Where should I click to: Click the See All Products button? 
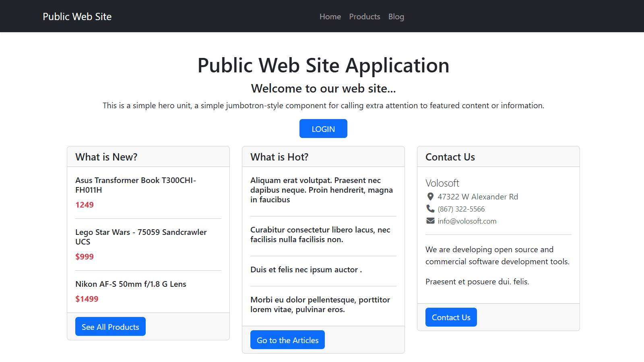[110, 327]
